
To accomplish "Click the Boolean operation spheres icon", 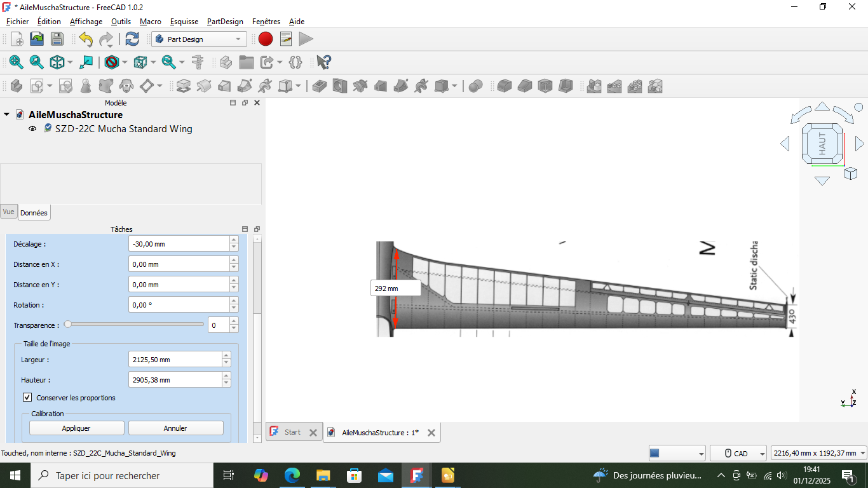I will coord(475,86).
